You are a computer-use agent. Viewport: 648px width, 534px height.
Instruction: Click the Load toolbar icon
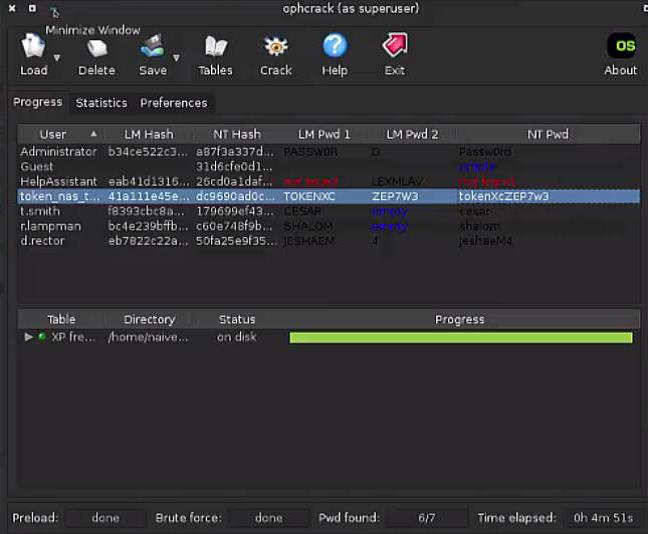pos(33,47)
